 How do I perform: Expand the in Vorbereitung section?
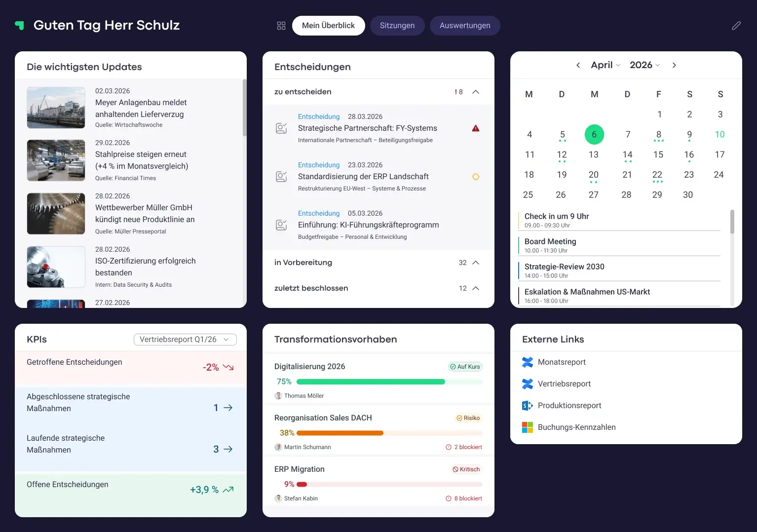pos(476,263)
